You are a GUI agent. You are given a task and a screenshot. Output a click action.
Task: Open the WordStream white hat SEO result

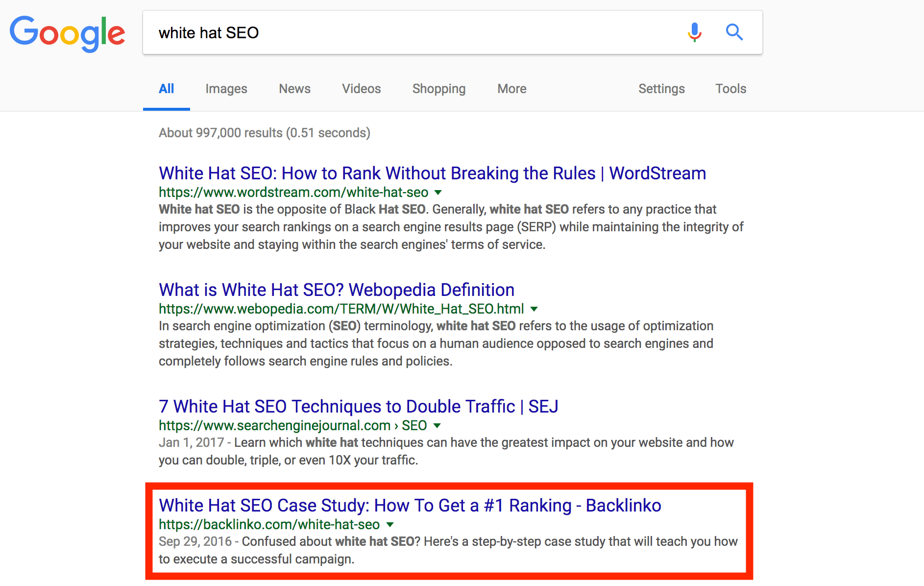(432, 173)
